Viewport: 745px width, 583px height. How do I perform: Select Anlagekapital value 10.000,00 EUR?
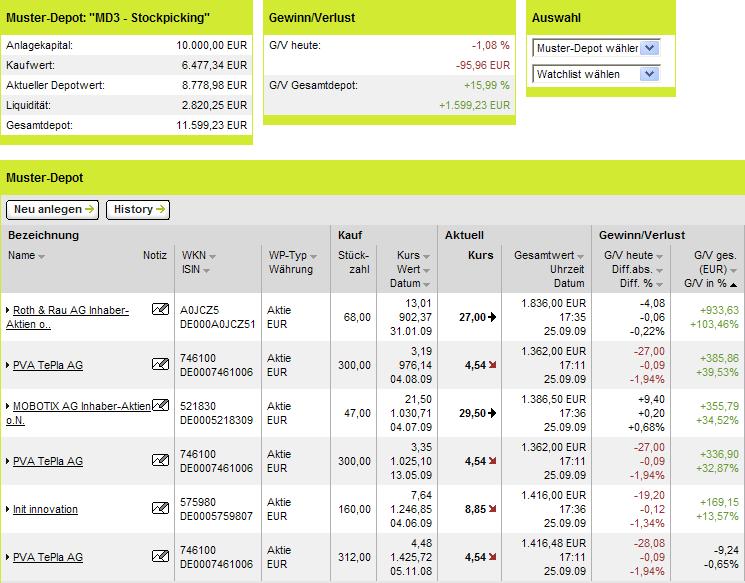[212, 45]
